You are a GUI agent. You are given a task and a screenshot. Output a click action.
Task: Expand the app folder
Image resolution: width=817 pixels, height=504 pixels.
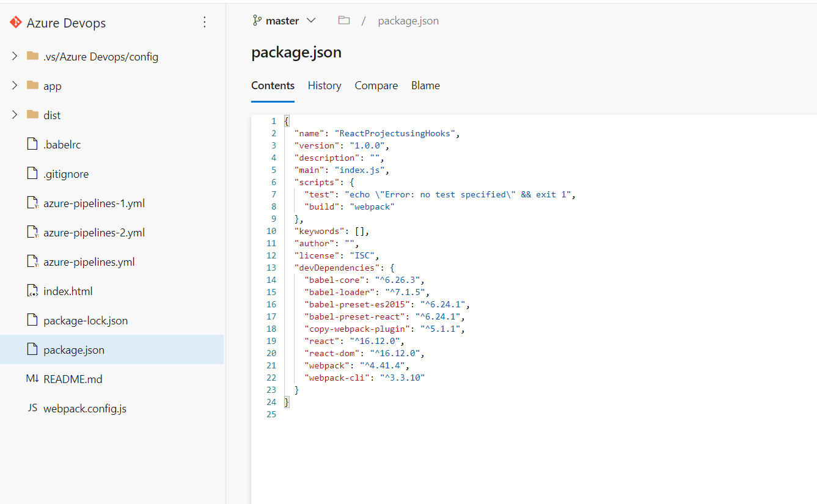14,86
